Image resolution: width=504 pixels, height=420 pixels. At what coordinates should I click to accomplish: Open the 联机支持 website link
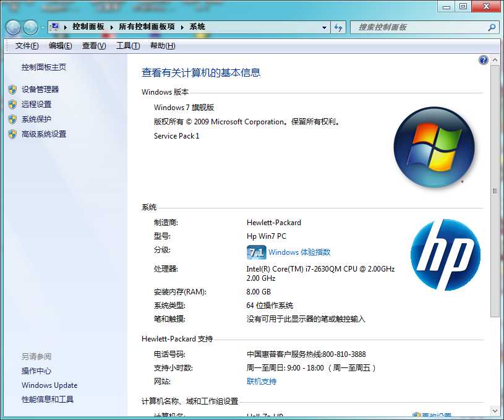pyautogui.click(x=262, y=382)
